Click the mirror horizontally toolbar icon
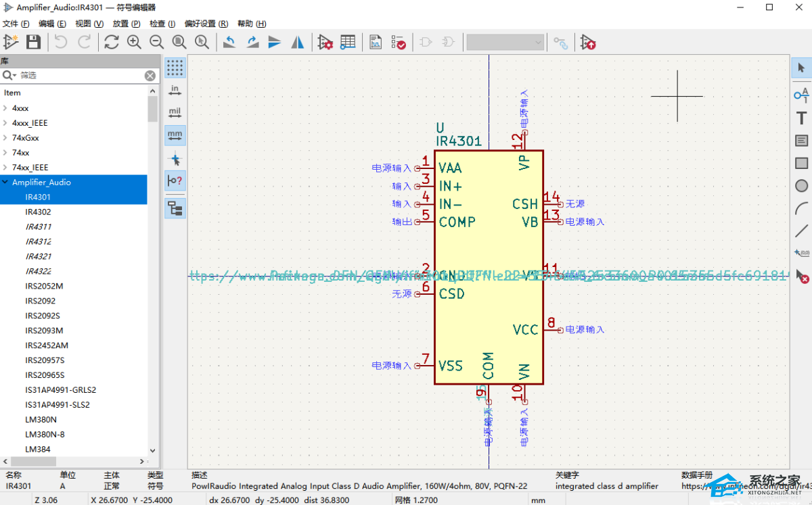The image size is (812, 505). coord(297,43)
